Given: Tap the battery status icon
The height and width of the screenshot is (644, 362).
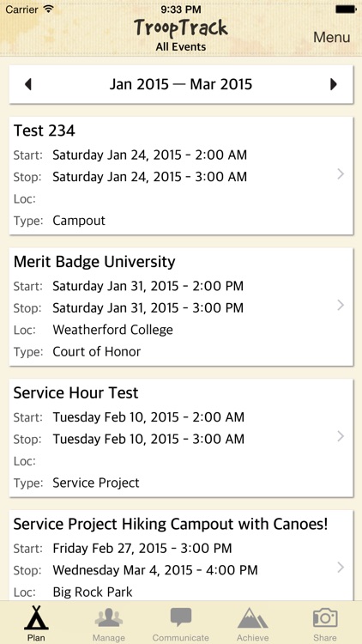Looking at the screenshot, I should pyautogui.click(x=346, y=9).
